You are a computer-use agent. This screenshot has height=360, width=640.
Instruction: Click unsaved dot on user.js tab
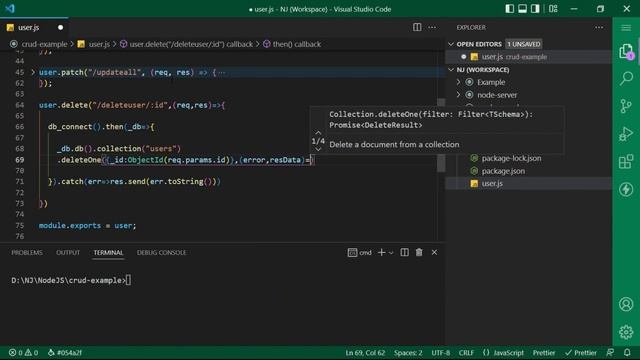click(x=60, y=27)
